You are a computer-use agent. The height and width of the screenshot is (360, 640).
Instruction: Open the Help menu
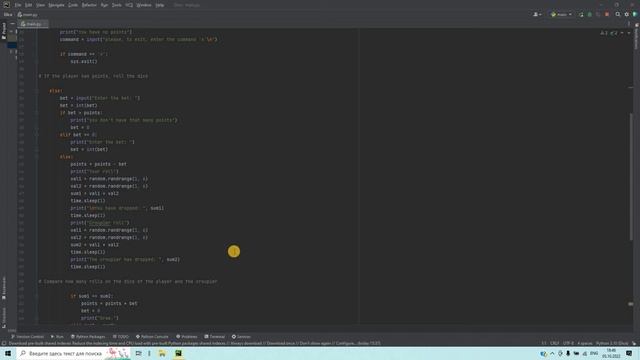160,5
